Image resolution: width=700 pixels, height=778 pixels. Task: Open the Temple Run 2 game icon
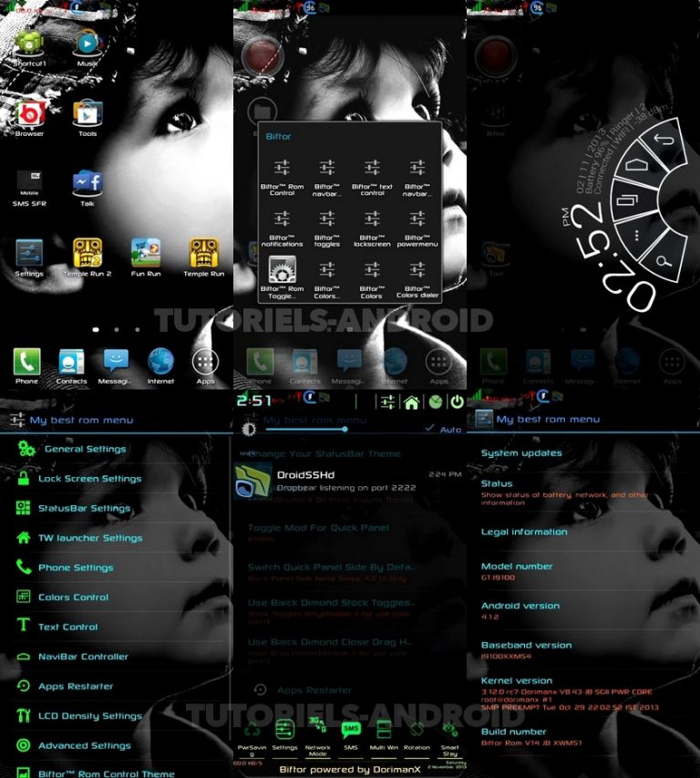coord(87,253)
